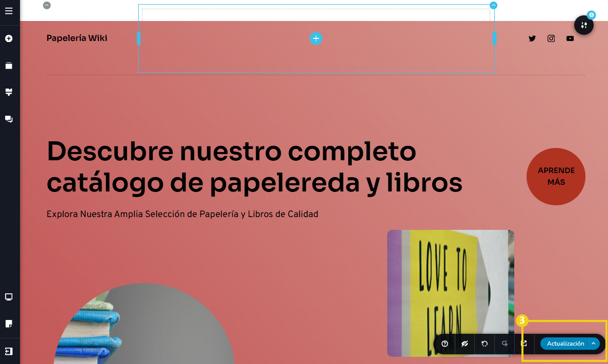Open the page preview external link icon
This screenshot has height=364, width=608.
tap(524, 344)
